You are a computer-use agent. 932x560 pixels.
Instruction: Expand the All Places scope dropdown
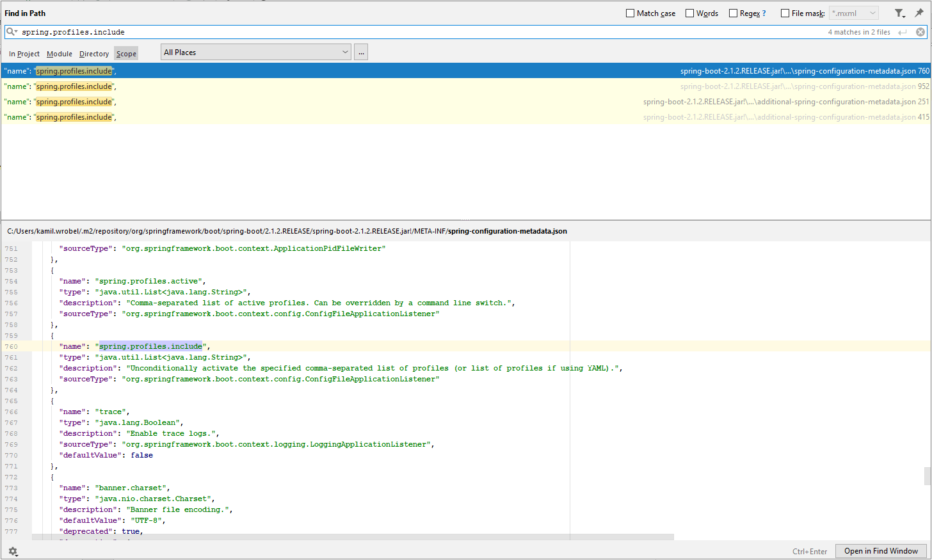[256, 52]
